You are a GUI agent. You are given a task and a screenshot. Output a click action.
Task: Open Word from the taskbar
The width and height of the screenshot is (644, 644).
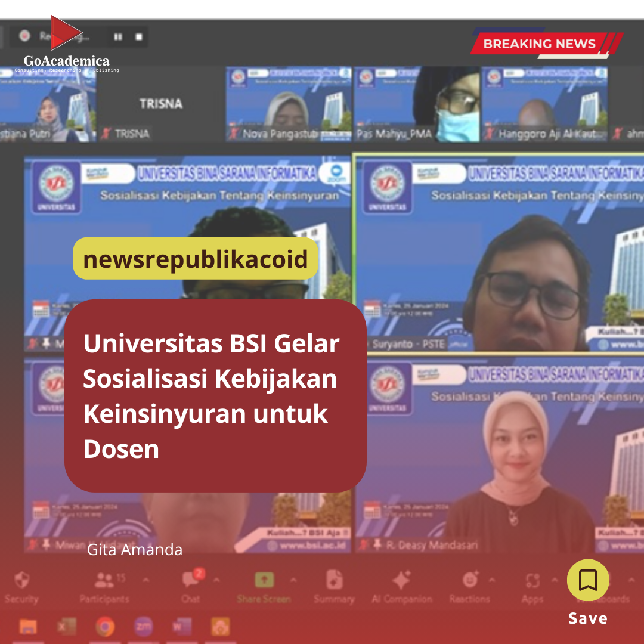pos(181,627)
